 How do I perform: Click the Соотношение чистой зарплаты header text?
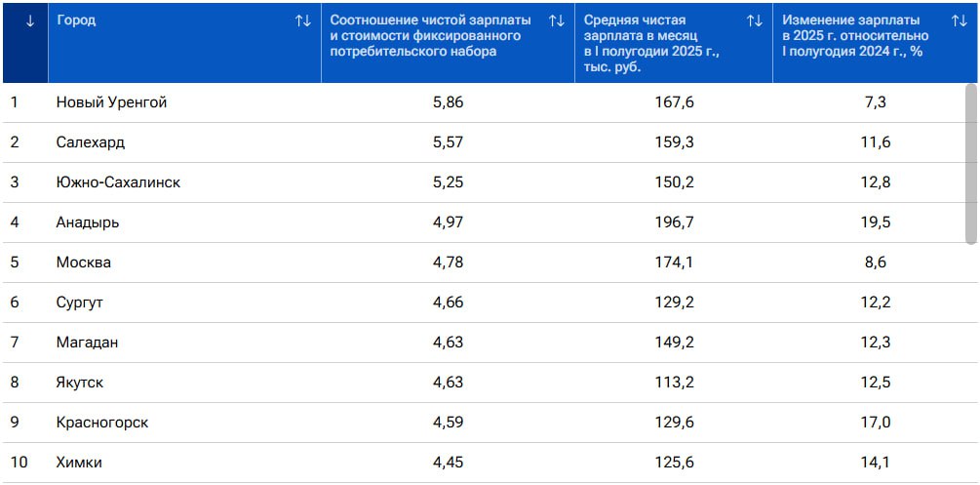[x=431, y=35]
